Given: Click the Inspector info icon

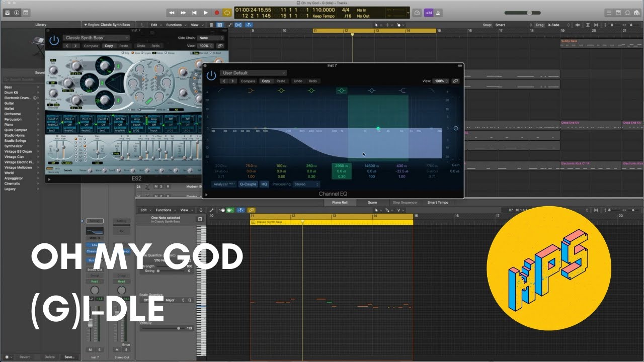Looking at the screenshot, I should click(x=16, y=12).
